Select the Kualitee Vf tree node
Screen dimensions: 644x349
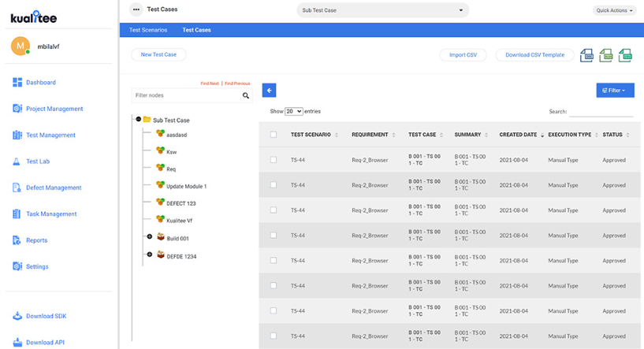point(179,221)
